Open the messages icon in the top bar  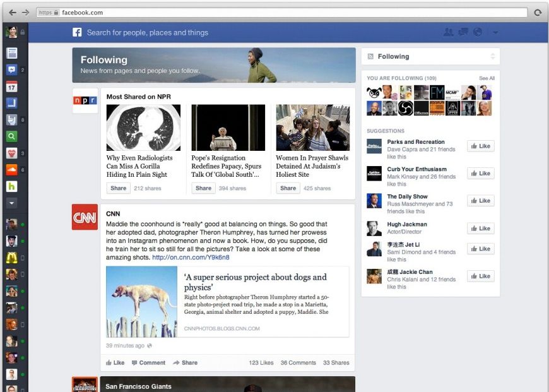[x=463, y=32]
